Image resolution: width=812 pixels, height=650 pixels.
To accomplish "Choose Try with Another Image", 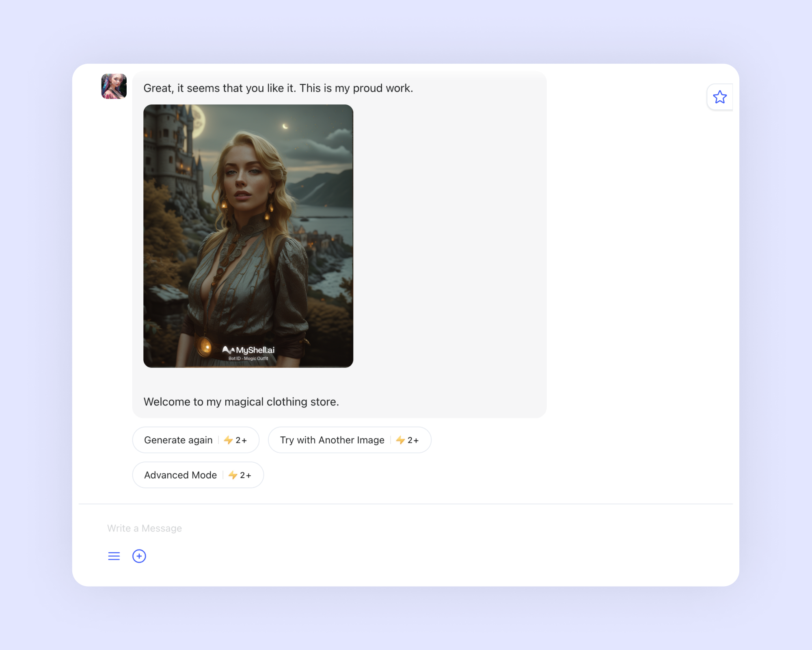I will [x=332, y=440].
